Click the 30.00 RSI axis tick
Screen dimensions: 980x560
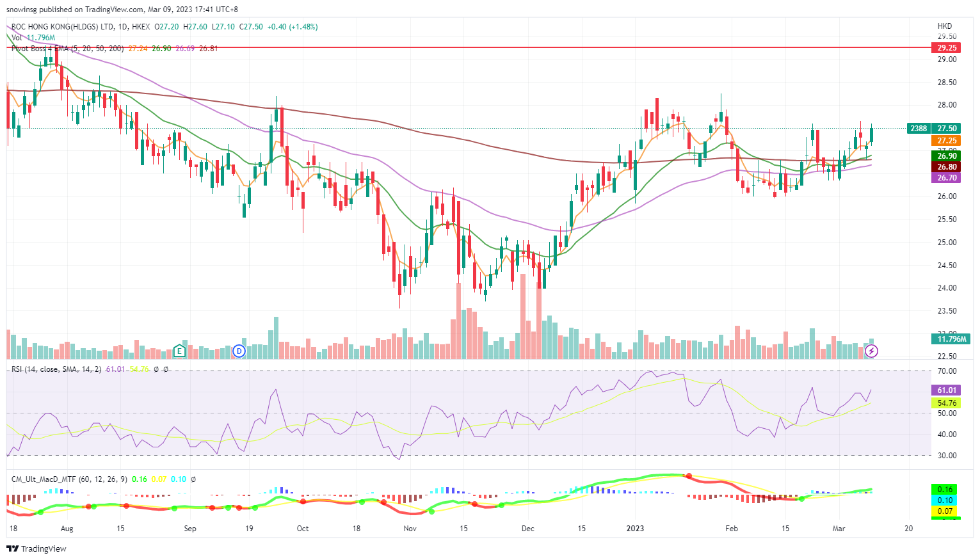tap(947, 456)
